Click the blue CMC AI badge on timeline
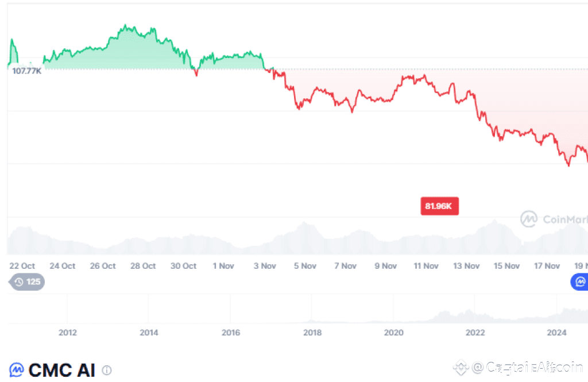Image resolution: width=588 pixels, height=382 pixels. click(579, 281)
